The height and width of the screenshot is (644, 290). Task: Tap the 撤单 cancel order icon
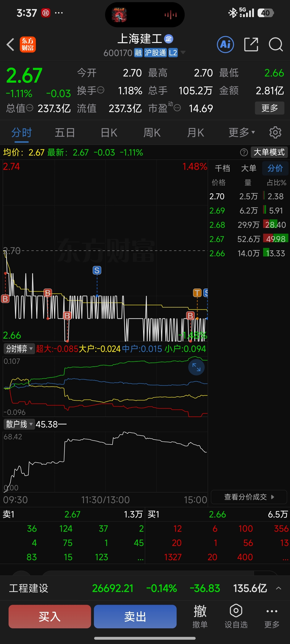coord(200,616)
